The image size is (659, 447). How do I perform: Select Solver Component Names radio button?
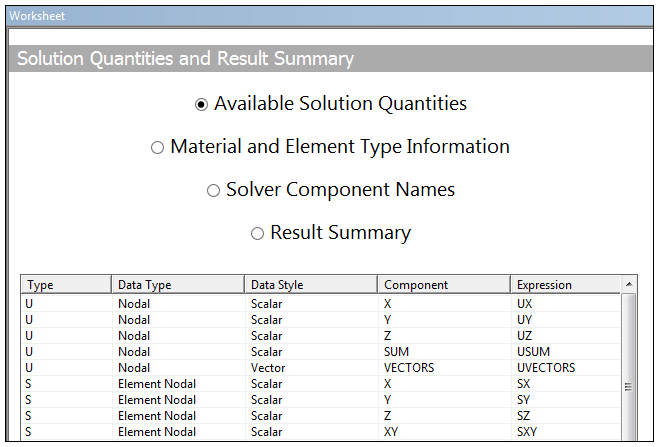(213, 190)
